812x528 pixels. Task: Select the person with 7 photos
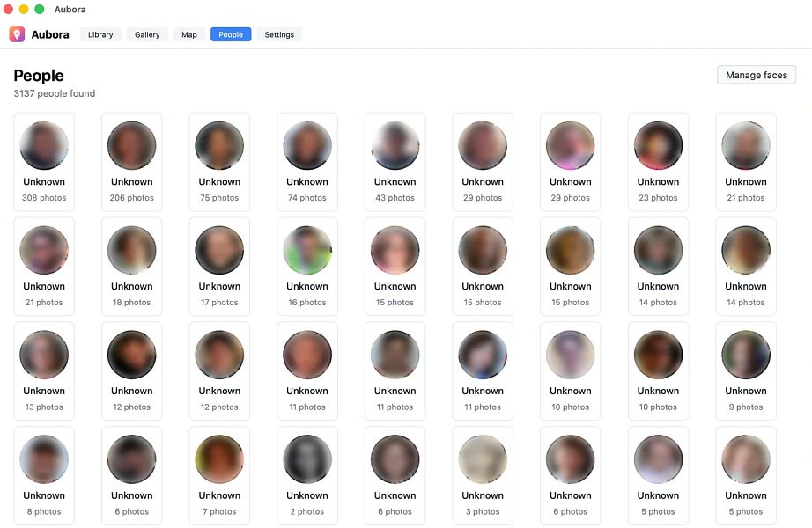point(219,476)
